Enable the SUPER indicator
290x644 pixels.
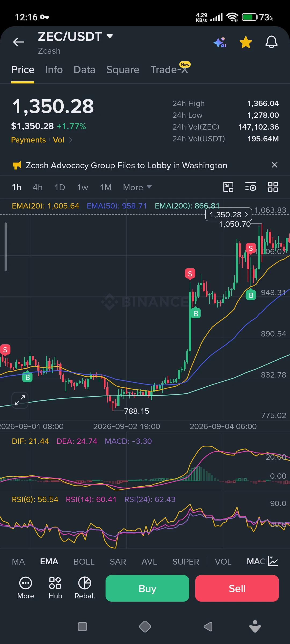point(186,562)
